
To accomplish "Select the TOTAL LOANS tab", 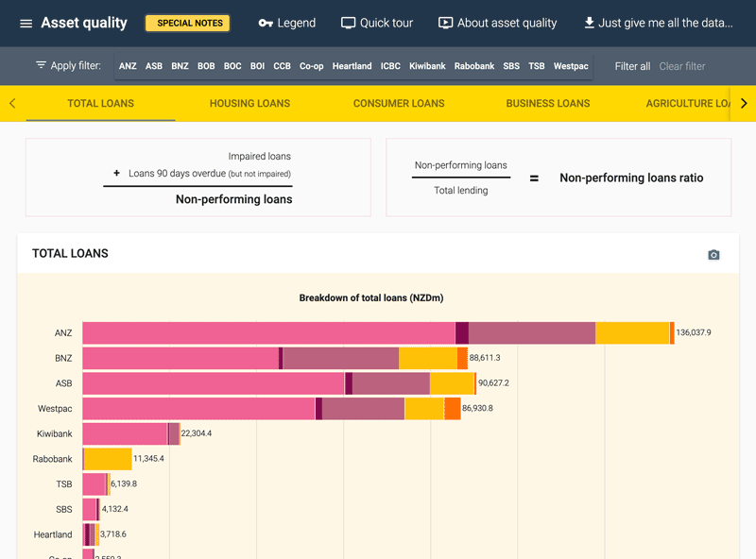I will [x=100, y=103].
